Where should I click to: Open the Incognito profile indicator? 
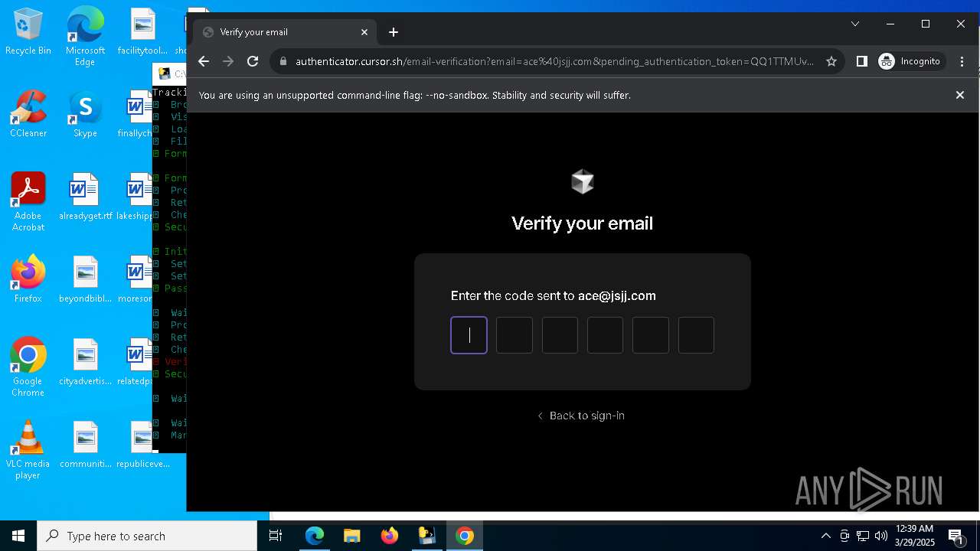(910, 61)
